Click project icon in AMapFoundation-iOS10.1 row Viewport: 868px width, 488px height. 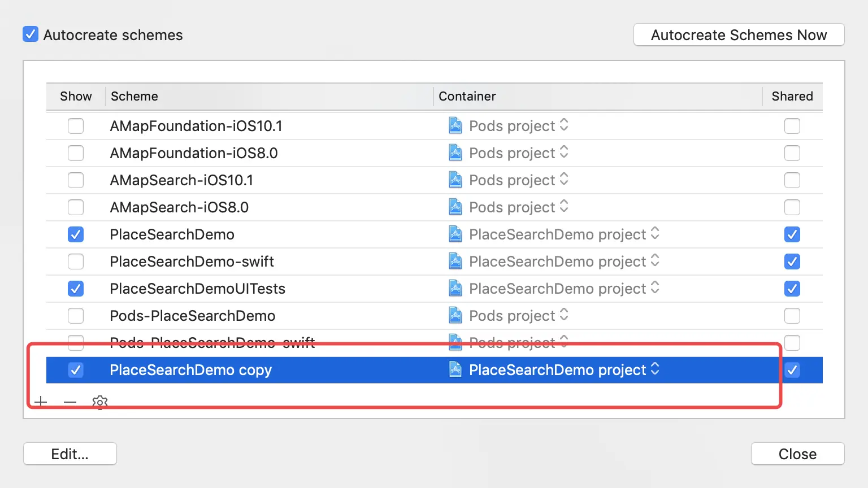tap(455, 125)
